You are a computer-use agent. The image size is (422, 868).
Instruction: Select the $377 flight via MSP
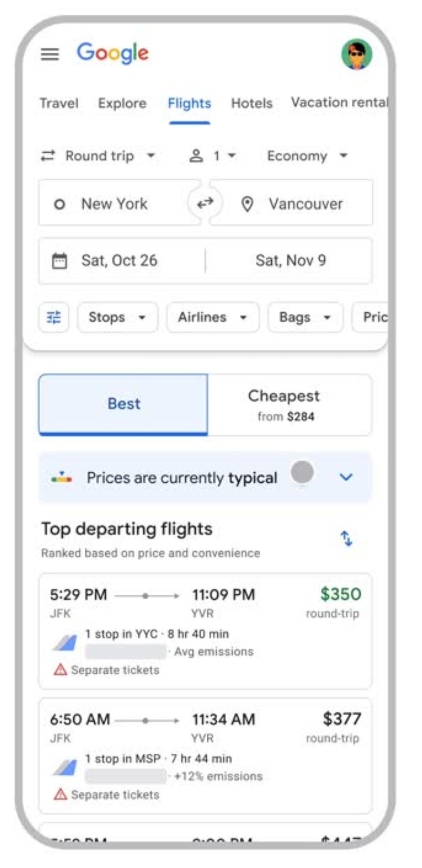tap(205, 755)
